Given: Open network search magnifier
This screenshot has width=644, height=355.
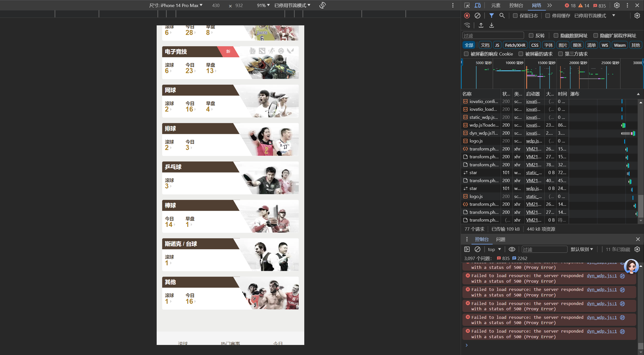Looking at the screenshot, I should tap(502, 16).
